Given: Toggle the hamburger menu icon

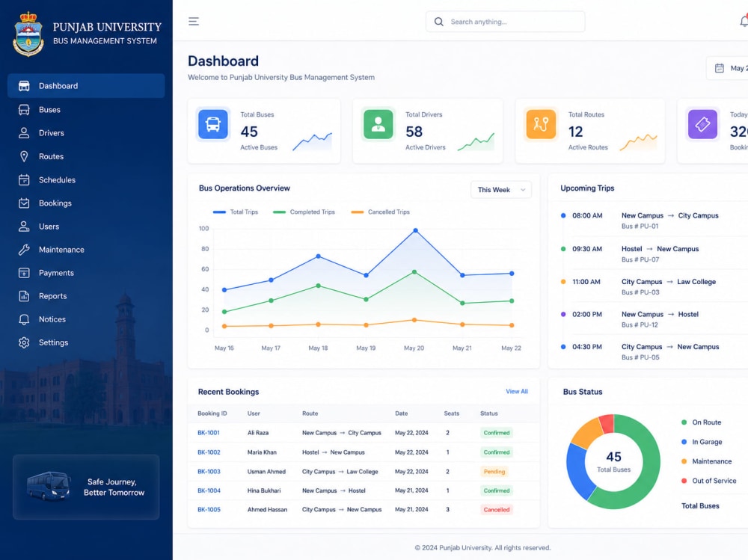Looking at the screenshot, I should coord(194,22).
